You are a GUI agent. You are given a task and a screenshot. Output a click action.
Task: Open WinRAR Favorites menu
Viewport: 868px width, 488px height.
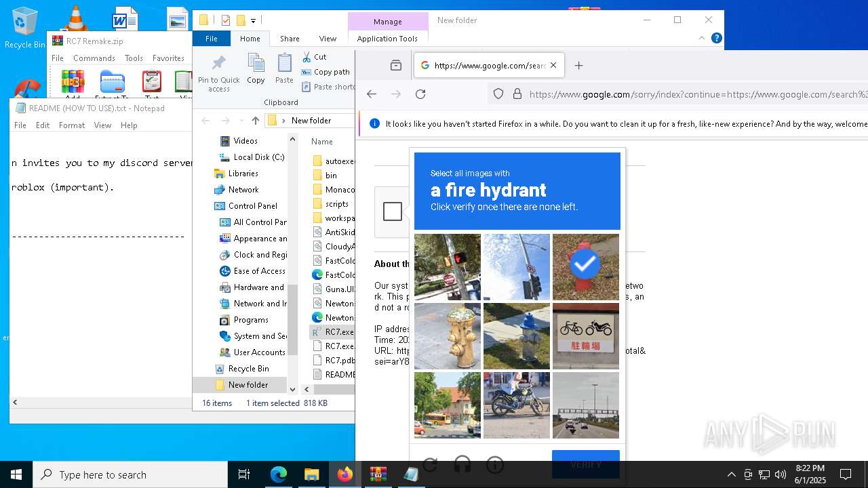pos(168,58)
